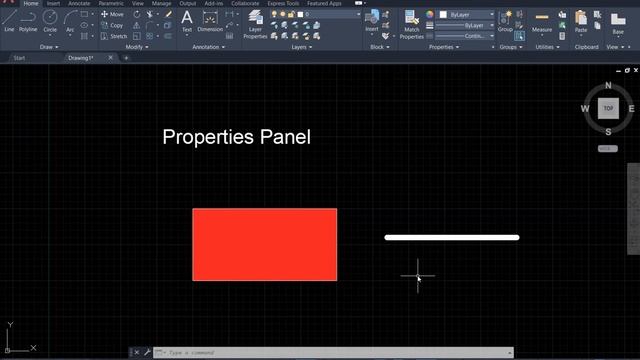640x360 pixels.
Task: Expand the Layers panel
Action: pos(302,47)
